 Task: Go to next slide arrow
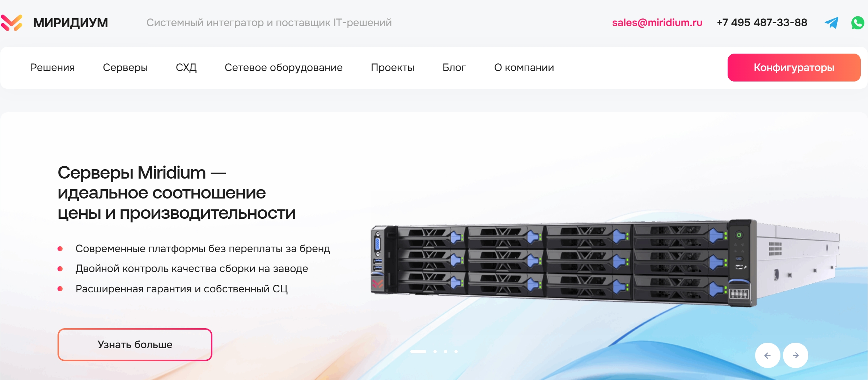coord(796,355)
